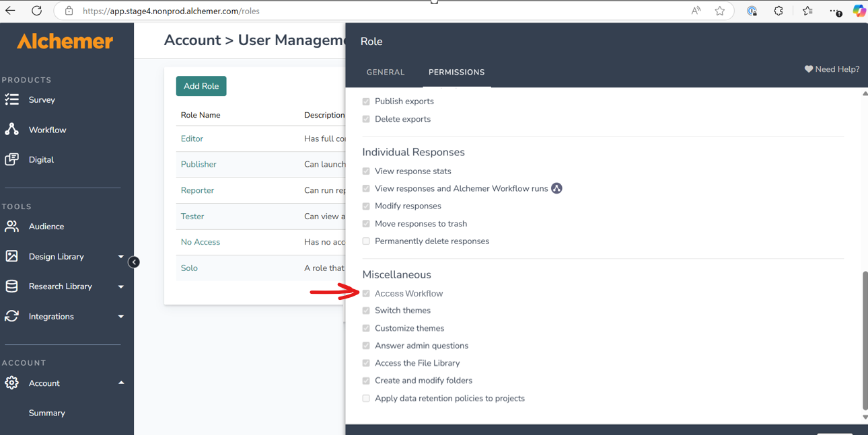868x435 pixels.
Task: Open the Copilot icon in browser toolbar
Action: pos(859,11)
